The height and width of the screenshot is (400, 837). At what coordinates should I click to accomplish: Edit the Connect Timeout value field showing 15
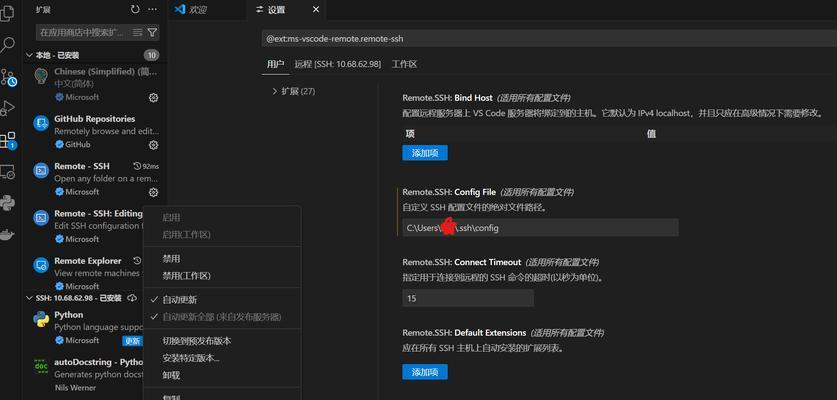pyautogui.click(x=468, y=298)
